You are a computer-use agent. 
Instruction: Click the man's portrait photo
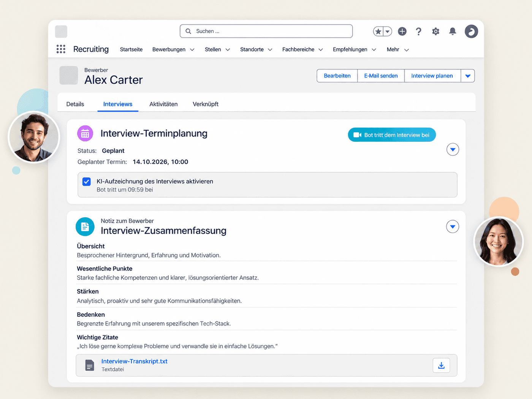(x=34, y=137)
